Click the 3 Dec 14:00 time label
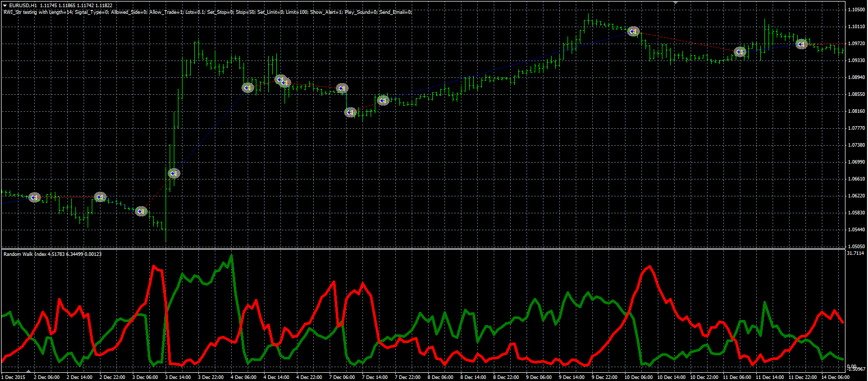This screenshot has width=868, height=381. (178, 377)
